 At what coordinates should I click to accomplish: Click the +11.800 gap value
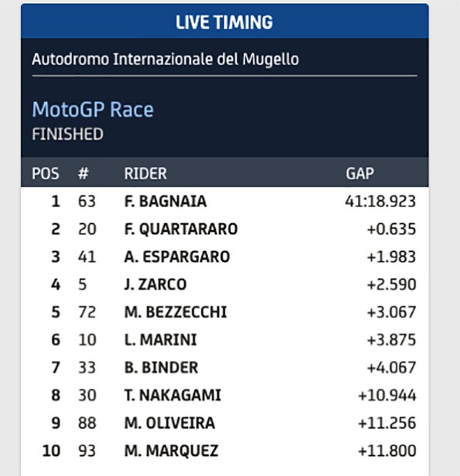pos(387,450)
